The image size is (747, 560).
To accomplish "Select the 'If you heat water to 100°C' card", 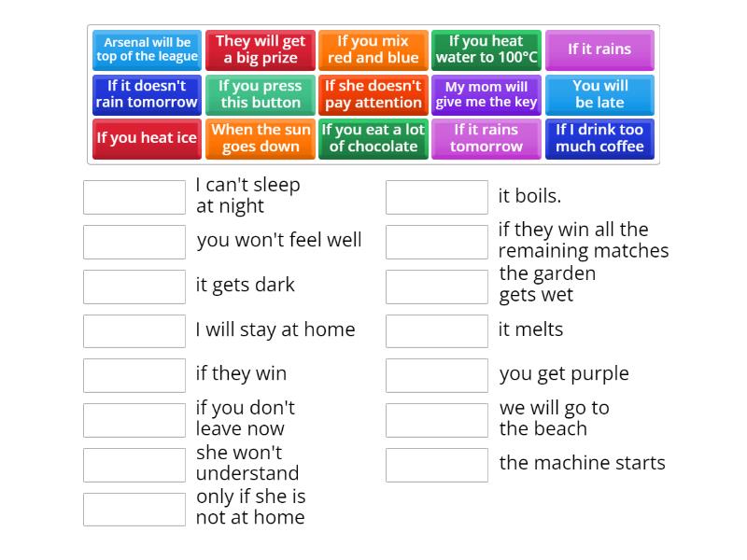I will [x=486, y=50].
